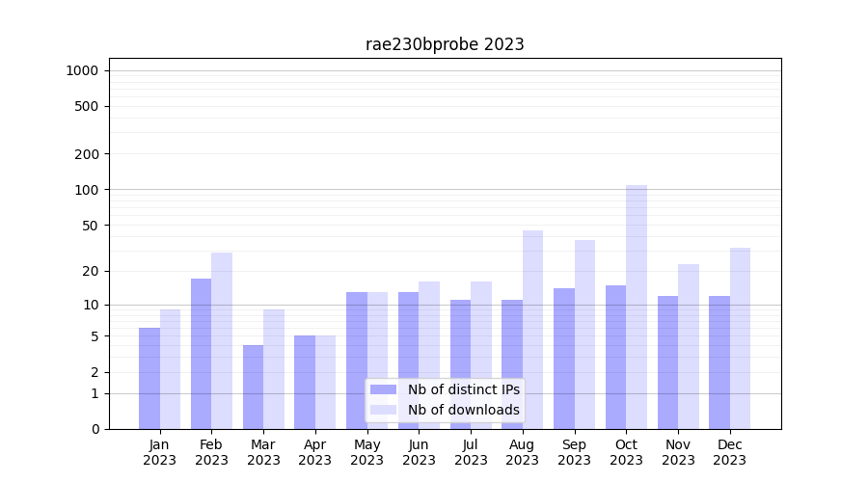Click the 1000 tick on the y-axis
Image resolution: width=868 pixels, height=482 pixels.
tap(82, 70)
